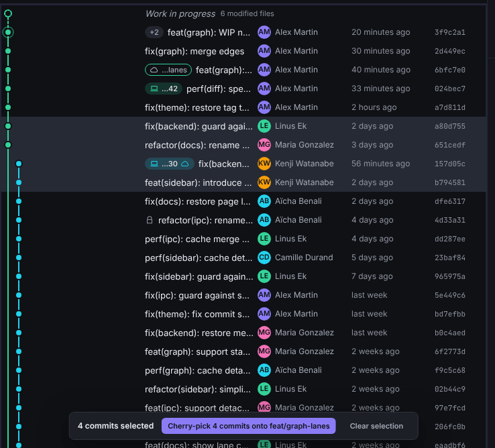Viewport: 495px width, 448px height.
Task: Click Maria Gonzalez avatar on b0c4aed row
Action: click(x=264, y=333)
